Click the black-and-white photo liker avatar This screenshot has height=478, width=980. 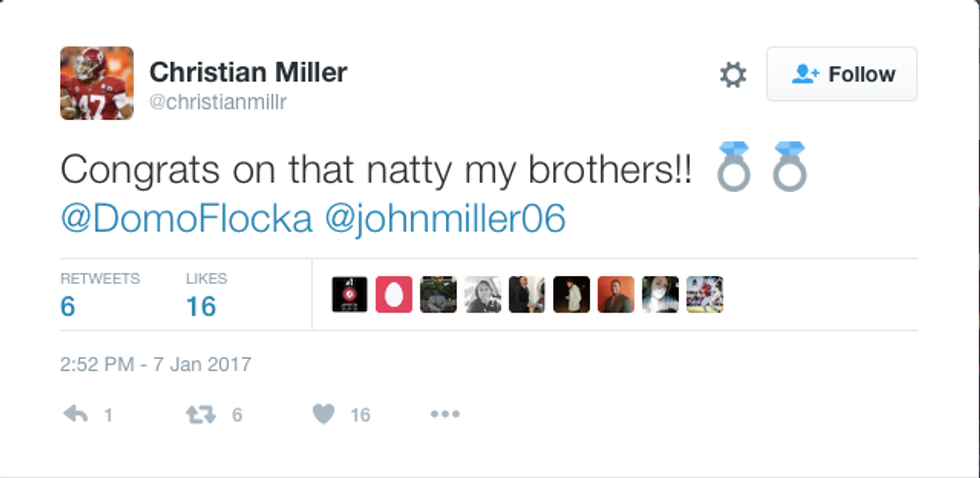[483, 295]
